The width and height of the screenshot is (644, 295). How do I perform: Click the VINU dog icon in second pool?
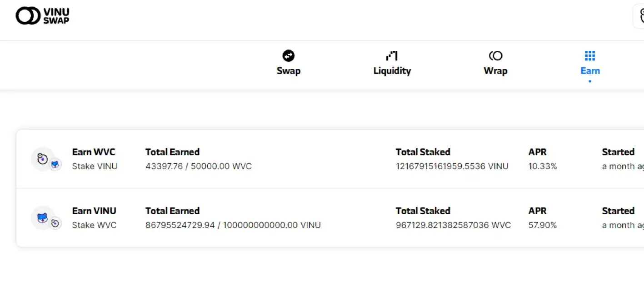(x=42, y=217)
